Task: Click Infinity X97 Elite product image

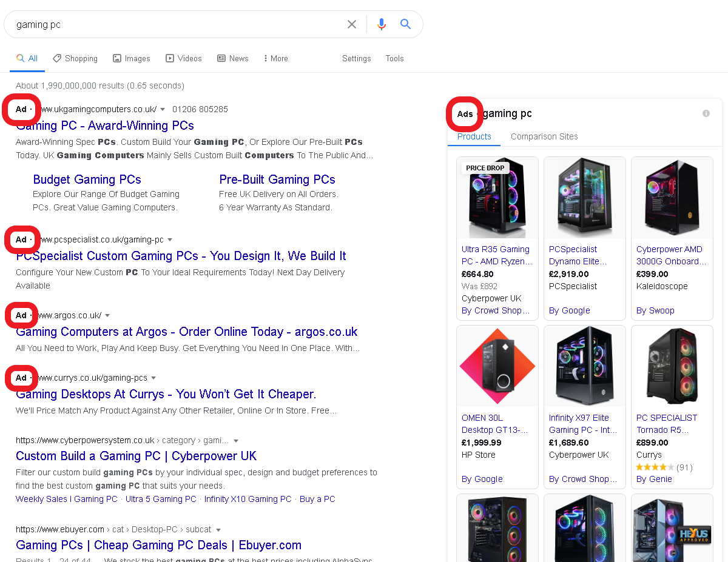Action: coord(585,367)
